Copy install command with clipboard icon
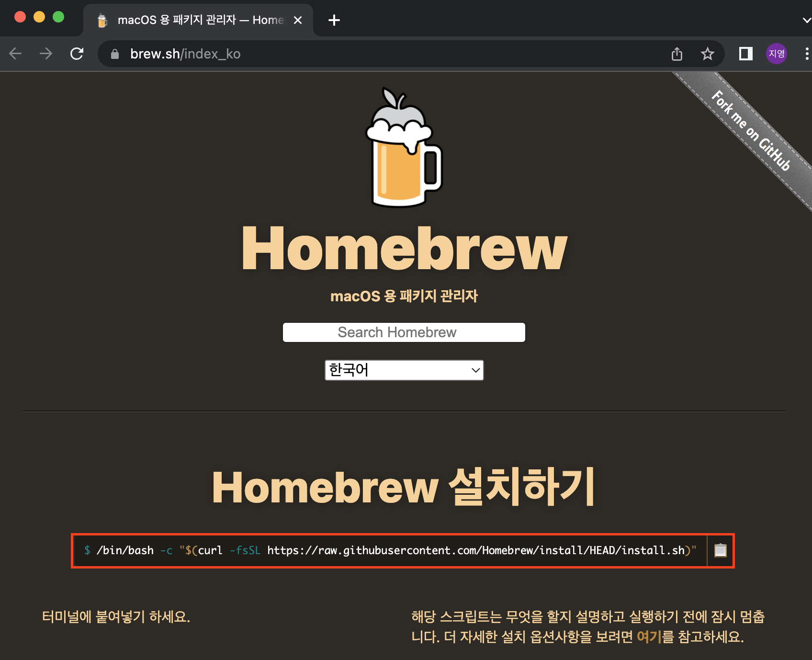 point(721,550)
